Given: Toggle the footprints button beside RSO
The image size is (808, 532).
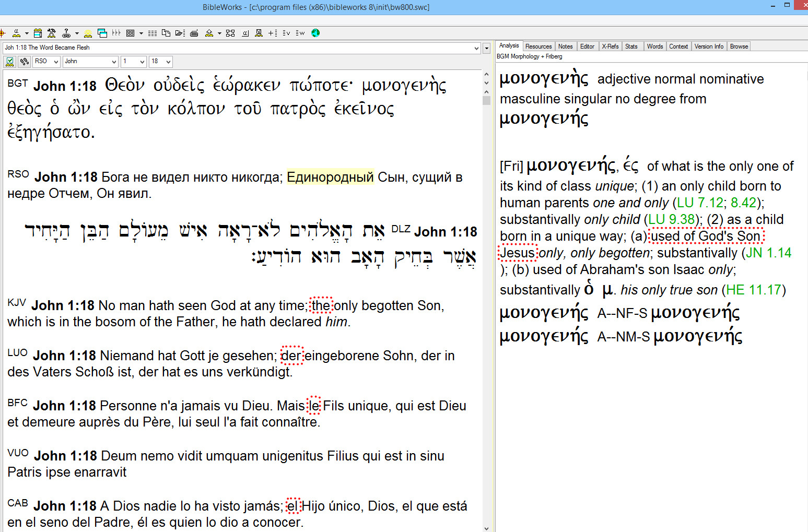Looking at the screenshot, I should tap(24, 62).
